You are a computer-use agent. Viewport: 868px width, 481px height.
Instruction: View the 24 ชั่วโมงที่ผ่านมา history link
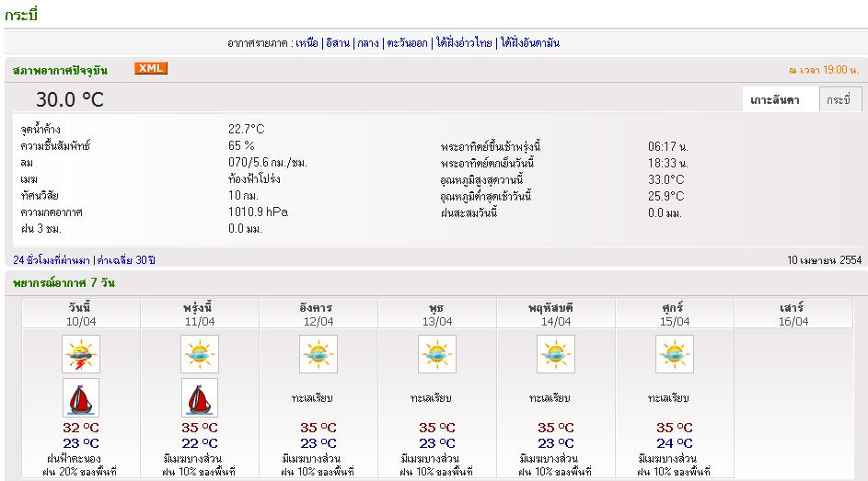[53, 259]
